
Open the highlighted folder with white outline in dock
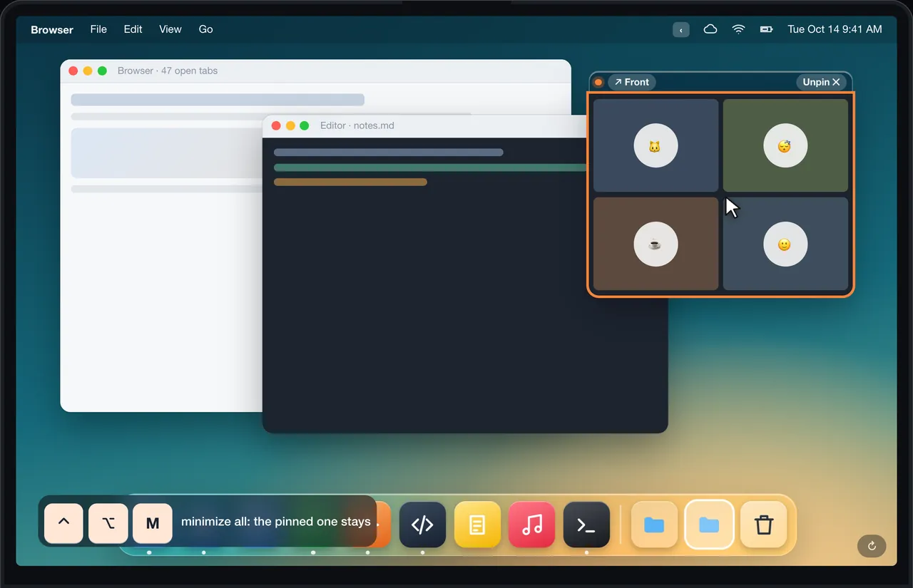709,525
